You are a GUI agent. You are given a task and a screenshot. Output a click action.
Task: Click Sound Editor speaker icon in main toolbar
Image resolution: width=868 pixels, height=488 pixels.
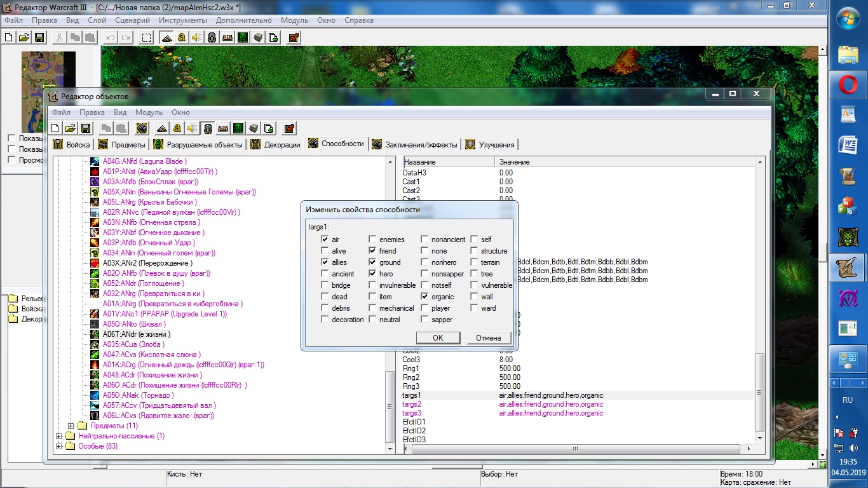pos(196,37)
